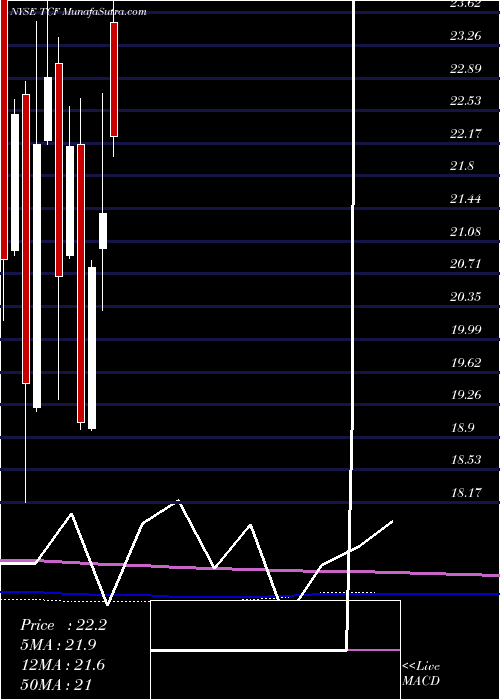Select the small white candlestick near 21.08
Viewport: 500px width, 700px height.
[x=103, y=231]
